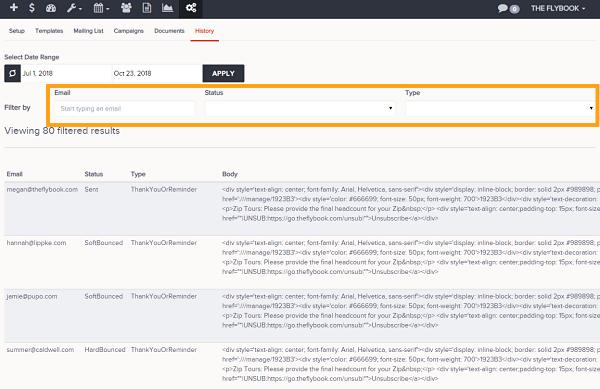Click the Type column header

pyautogui.click(x=138, y=174)
